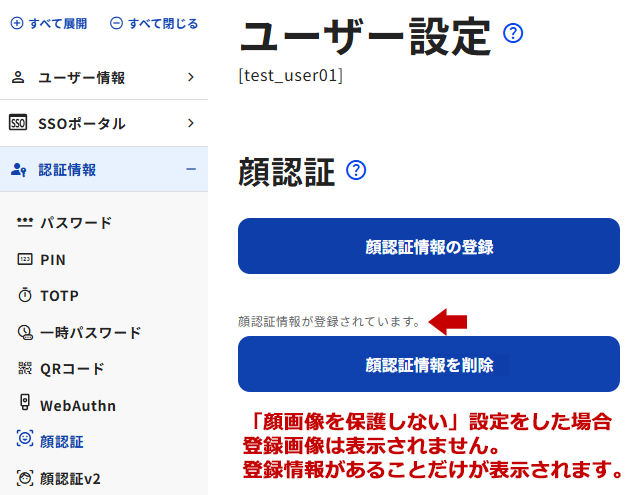Select 一時パスワード menu item

click(90, 332)
